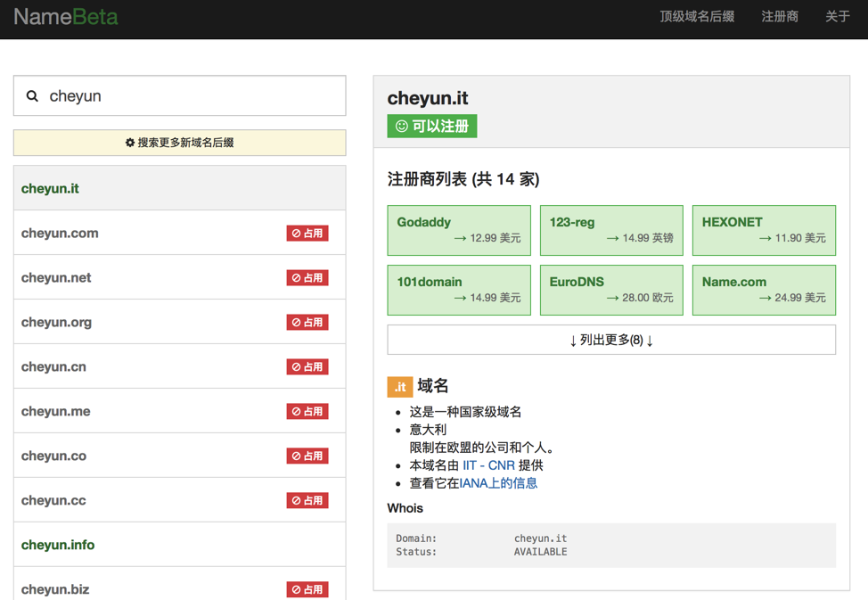Select cheyun.net result row
Image resolution: width=868 pixels, height=600 pixels.
[180, 277]
